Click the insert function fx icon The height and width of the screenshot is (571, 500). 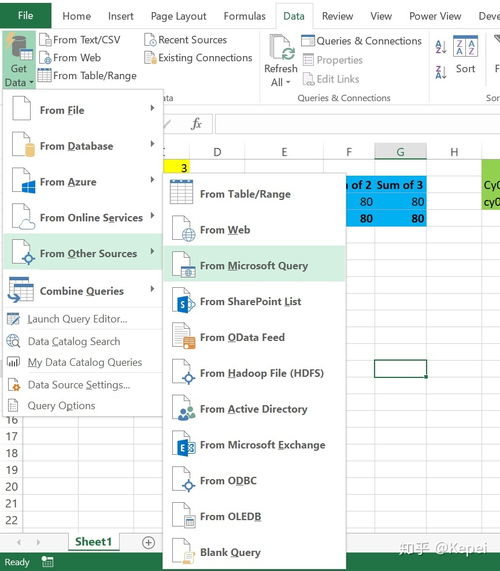coord(196,124)
